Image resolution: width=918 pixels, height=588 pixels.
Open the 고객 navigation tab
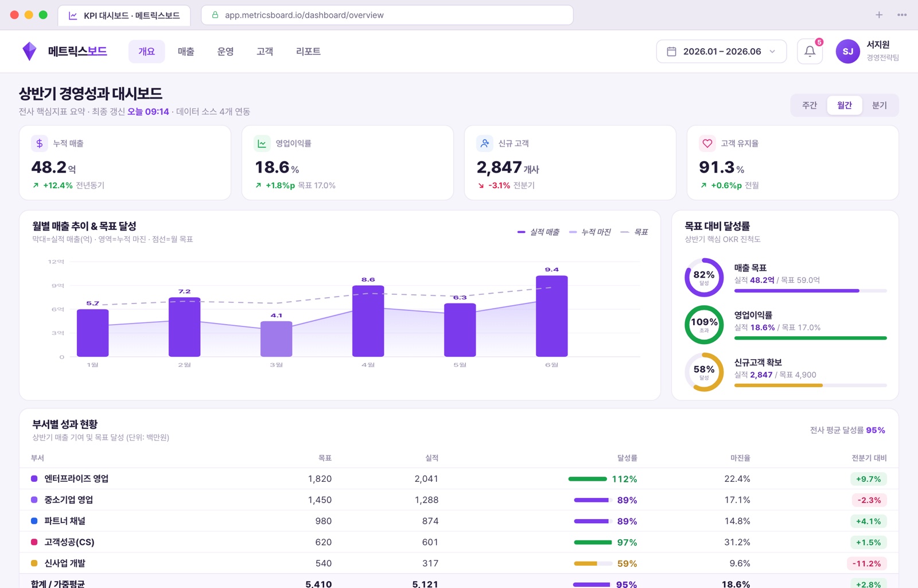point(264,52)
